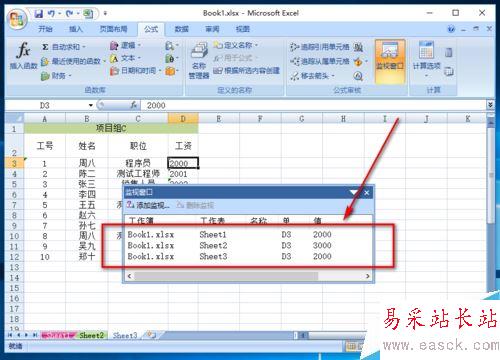Click Create from Selection
Image resolution: width=500 pixels, height=360 pixels.
[246, 71]
